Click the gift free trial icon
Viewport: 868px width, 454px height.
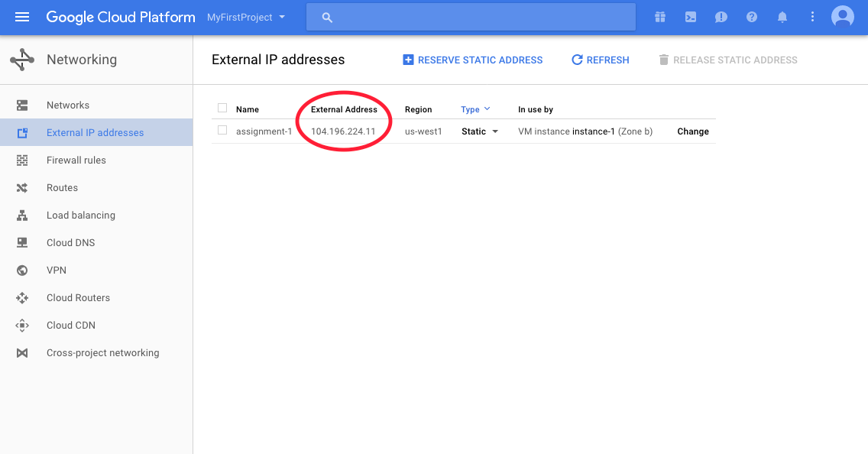[x=659, y=17]
